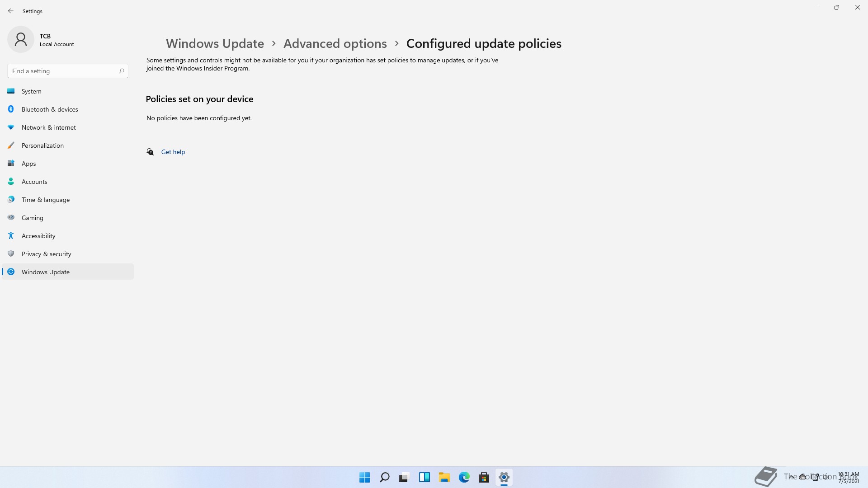
Task: Open Task View on taskbar
Action: 404,477
